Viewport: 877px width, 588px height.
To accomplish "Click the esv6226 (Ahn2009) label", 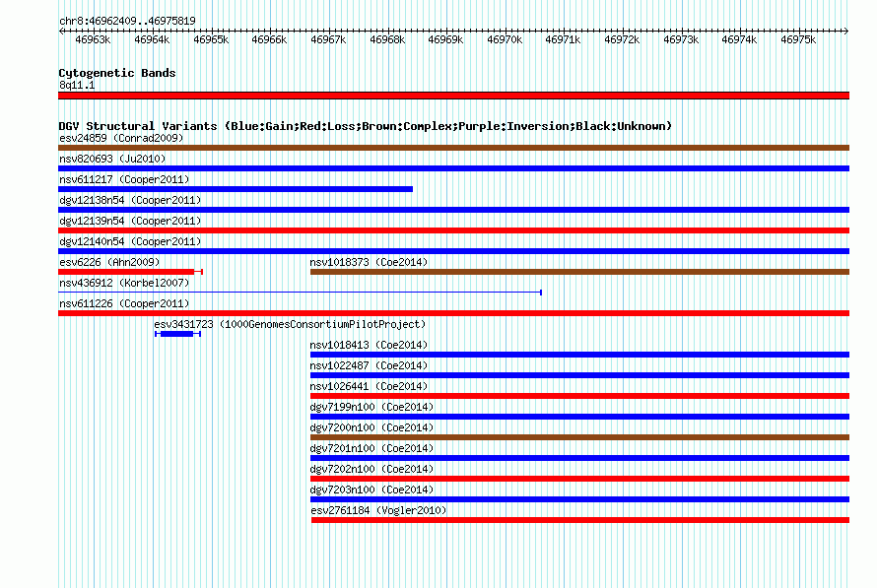I will (109, 262).
